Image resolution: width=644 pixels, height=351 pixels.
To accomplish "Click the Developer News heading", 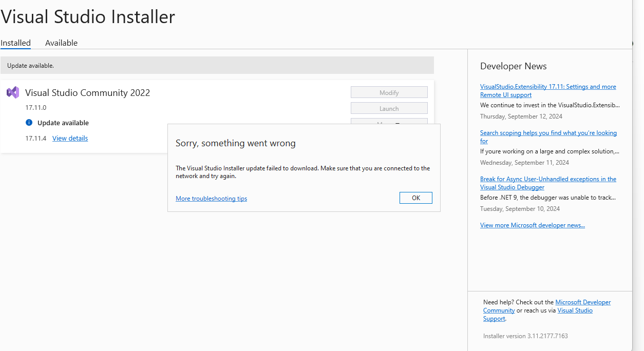I will [514, 66].
